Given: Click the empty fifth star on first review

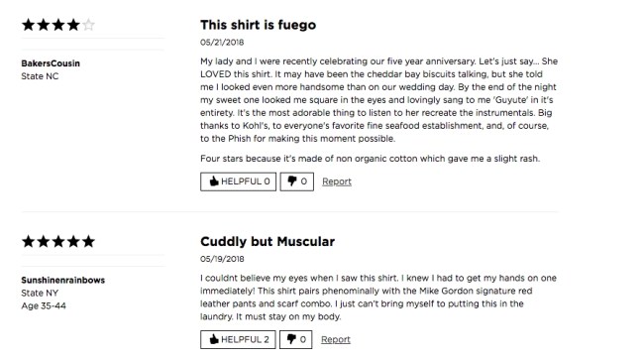Looking at the screenshot, I should click(88, 25).
